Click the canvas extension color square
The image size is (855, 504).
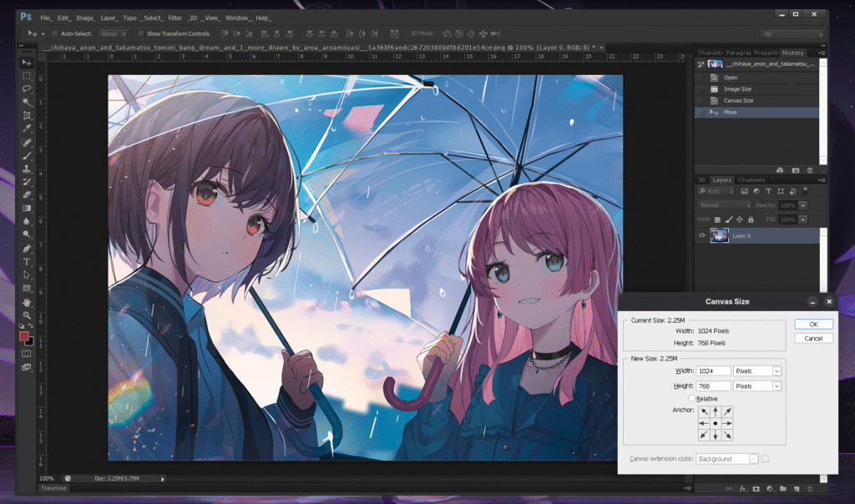click(x=765, y=459)
